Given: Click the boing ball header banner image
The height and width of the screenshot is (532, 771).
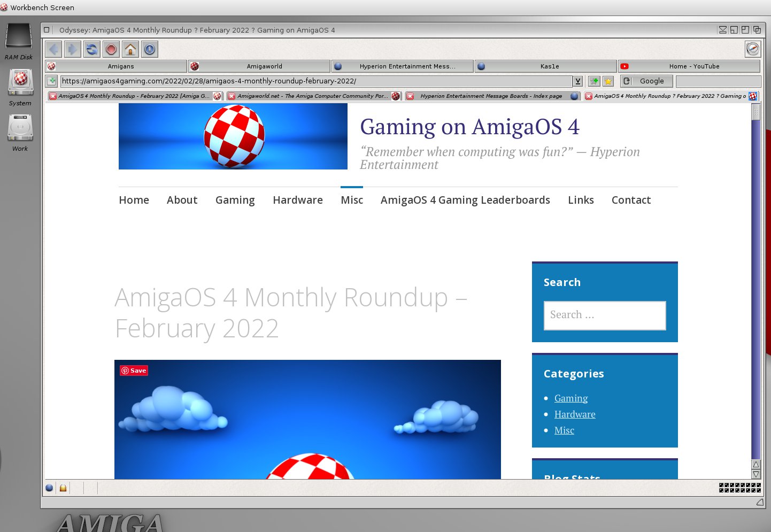Looking at the screenshot, I should click(x=233, y=136).
